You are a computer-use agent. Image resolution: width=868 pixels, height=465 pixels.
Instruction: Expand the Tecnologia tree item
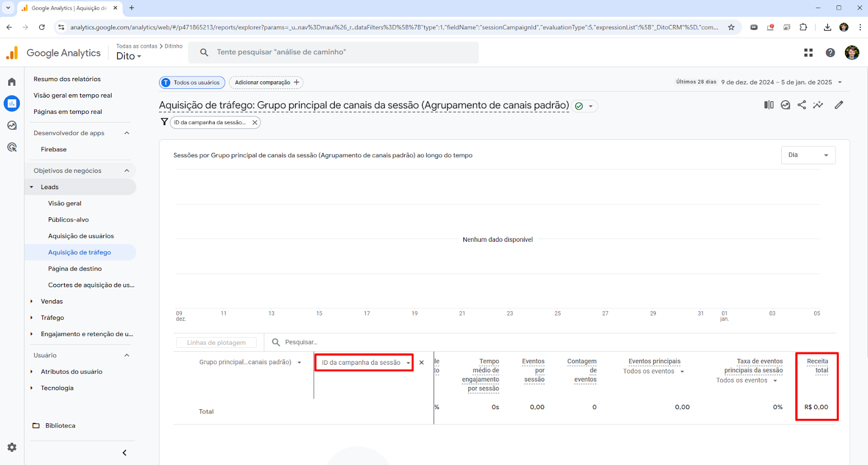31,388
